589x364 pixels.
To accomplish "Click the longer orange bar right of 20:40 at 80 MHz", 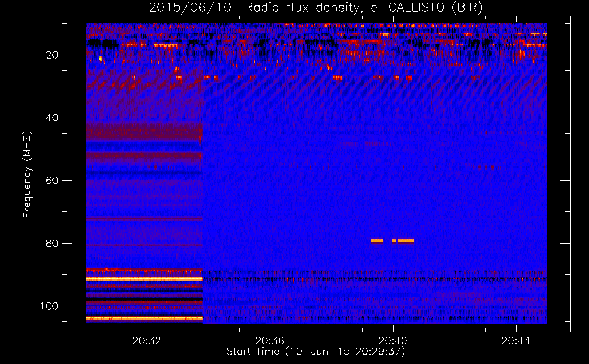I will pos(406,241).
